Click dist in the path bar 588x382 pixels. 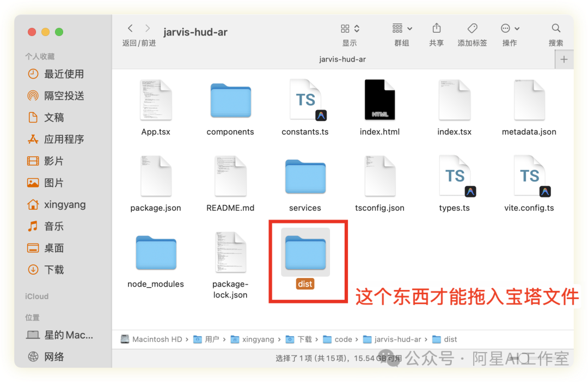[445, 339]
